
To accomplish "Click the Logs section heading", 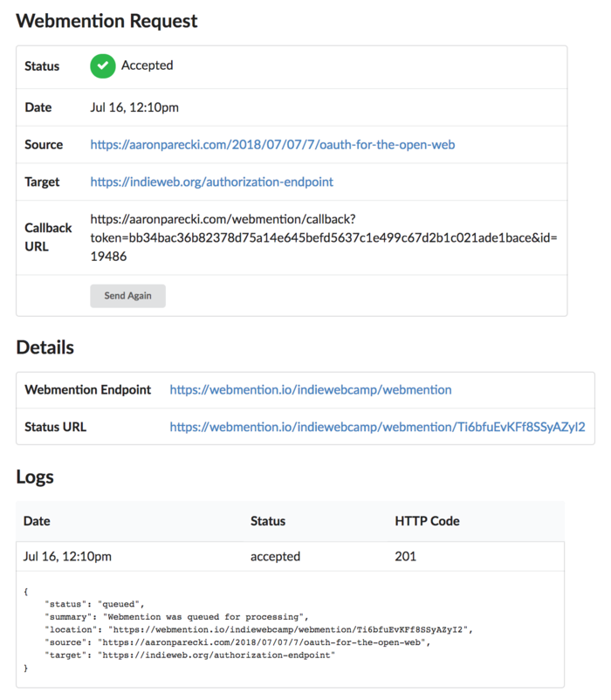I will click(x=35, y=477).
